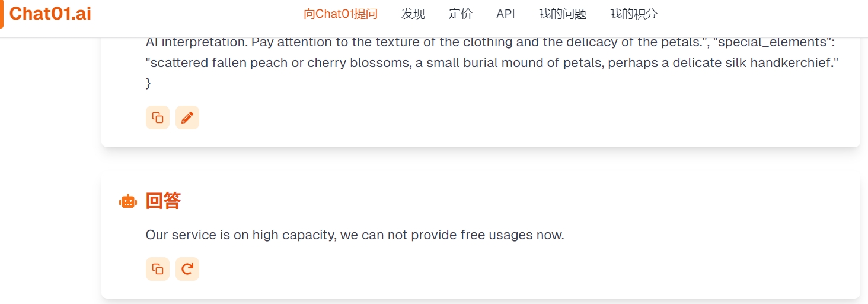Open the Chat01.ai logo home link
868x304 pixels.
coord(50,14)
